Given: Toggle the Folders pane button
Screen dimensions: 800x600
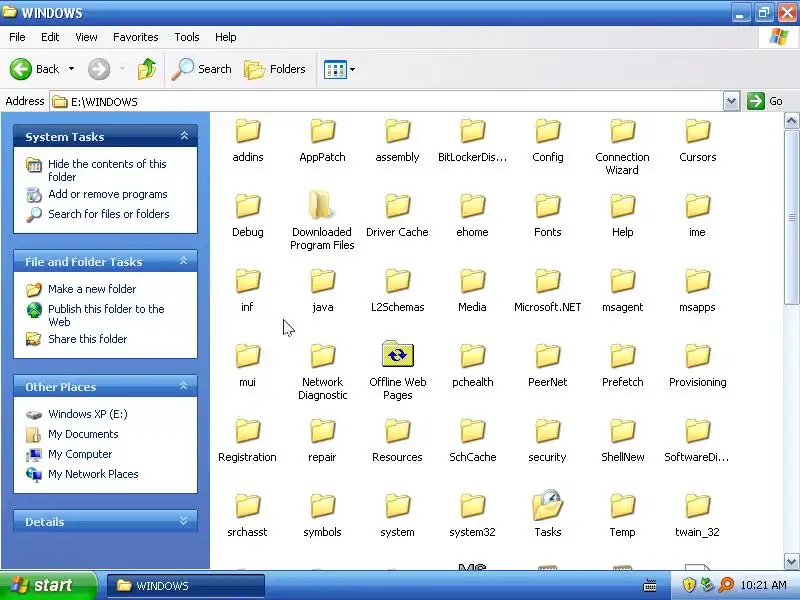Looking at the screenshot, I should click(x=274, y=69).
